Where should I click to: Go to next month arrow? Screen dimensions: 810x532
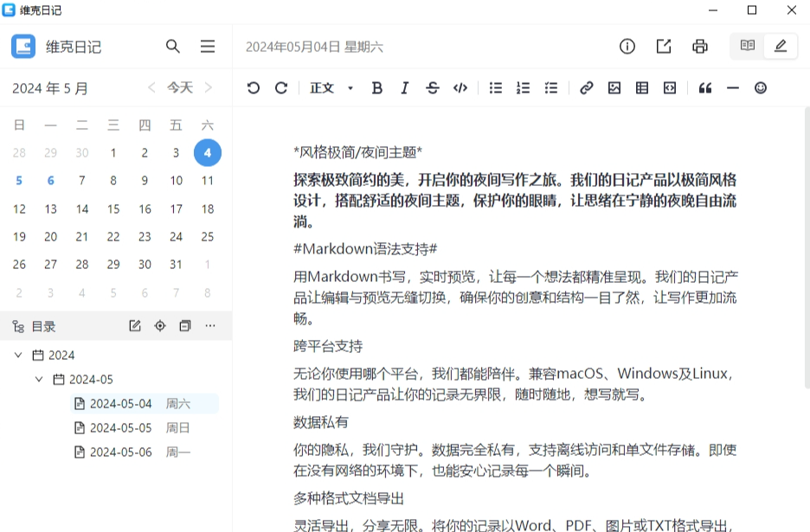tap(209, 88)
